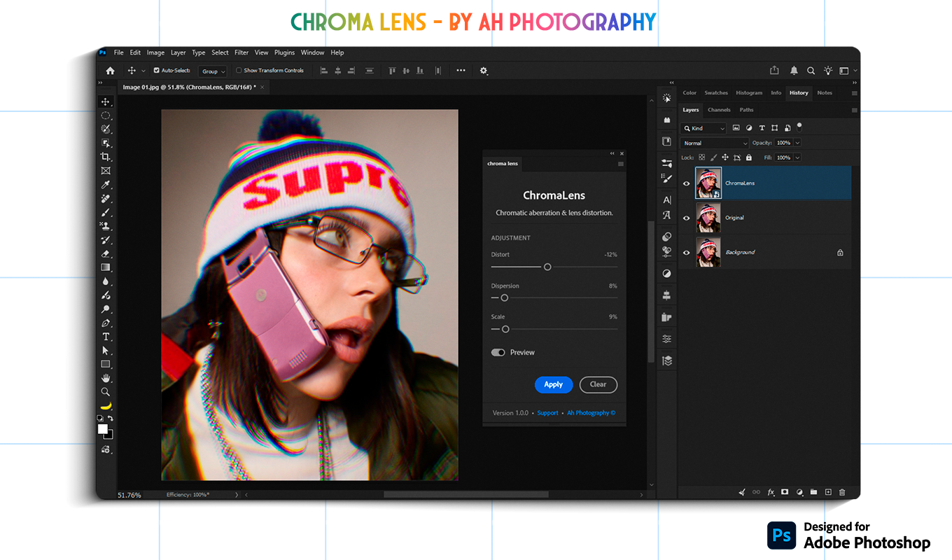
Task: Select the Brush tool
Action: (x=106, y=212)
